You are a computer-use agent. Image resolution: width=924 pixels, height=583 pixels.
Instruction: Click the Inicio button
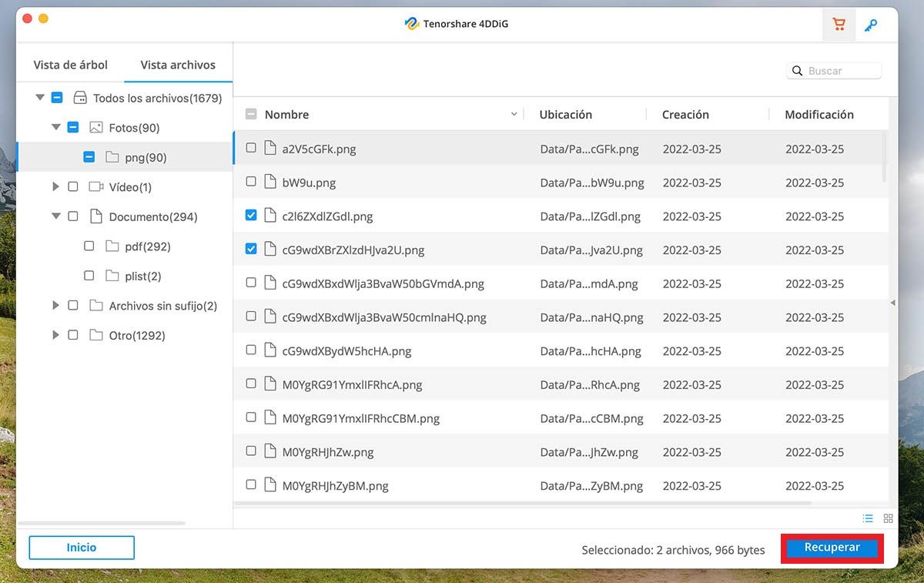click(82, 548)
